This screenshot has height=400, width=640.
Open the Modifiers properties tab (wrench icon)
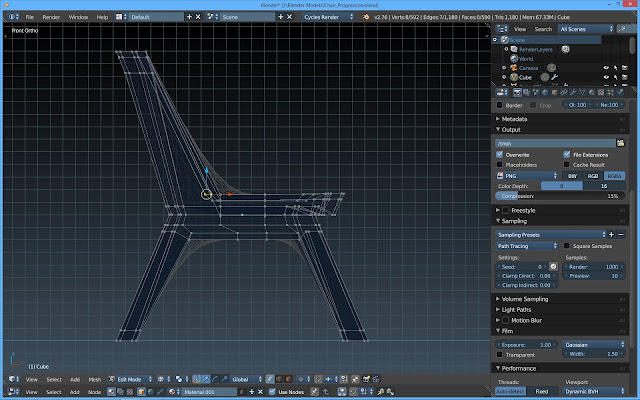573,93
